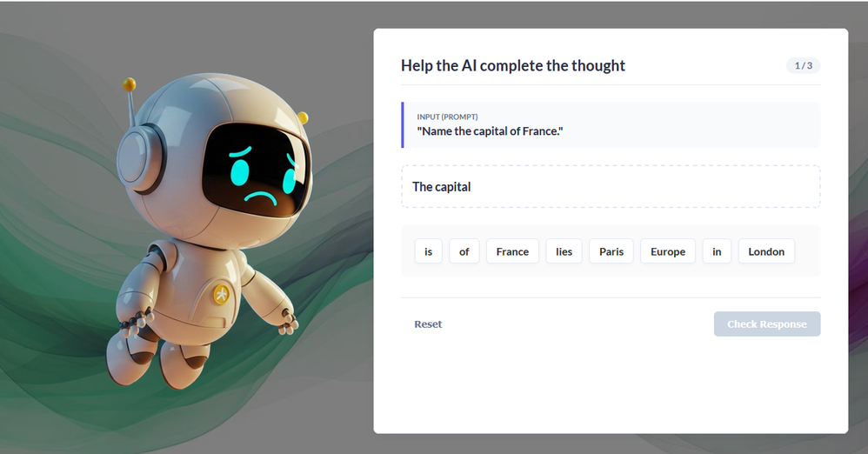
Task: Add the "France" word chip
Action: 512,251
